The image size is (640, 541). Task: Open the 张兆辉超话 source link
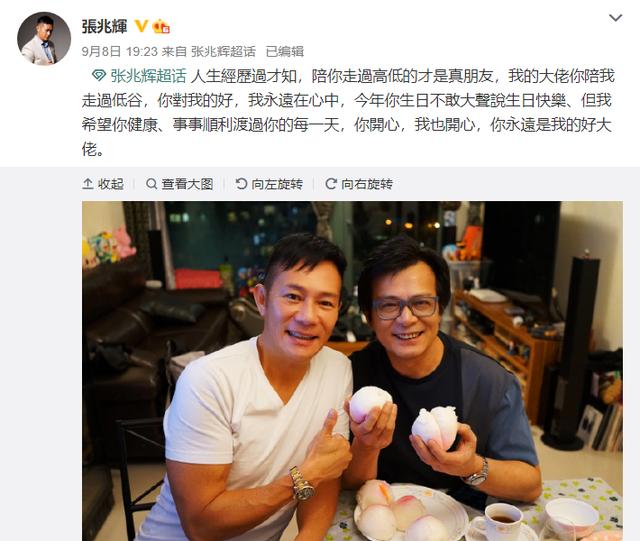[223, 51]
